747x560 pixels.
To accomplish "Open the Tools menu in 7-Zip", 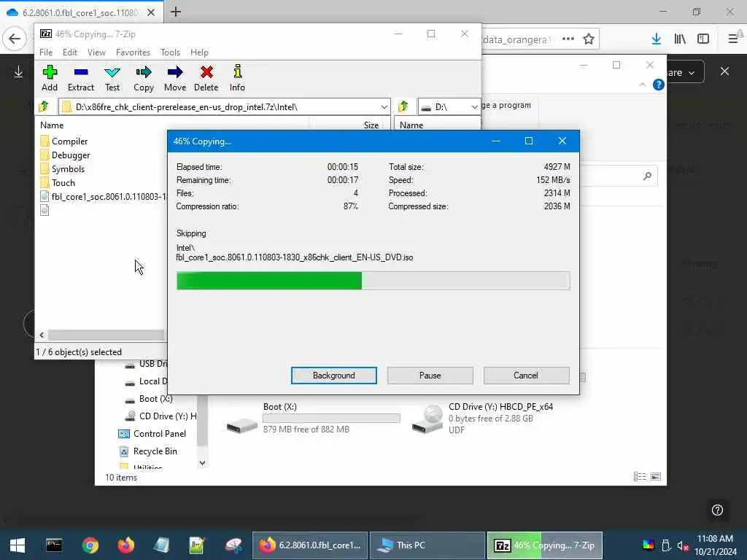I will coord(170,52).
